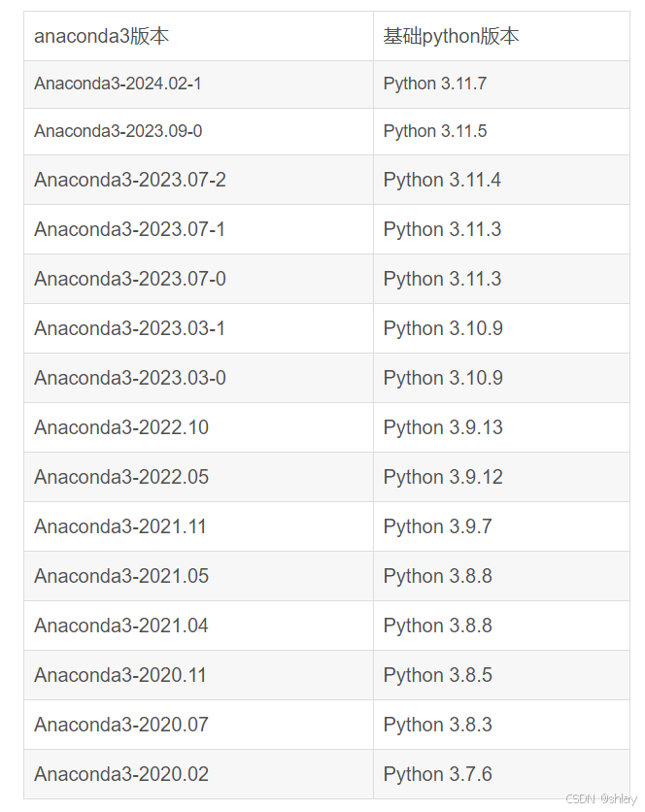
Task: Click the Anaconda3-2021.11 cell
Action: (198, 526)
